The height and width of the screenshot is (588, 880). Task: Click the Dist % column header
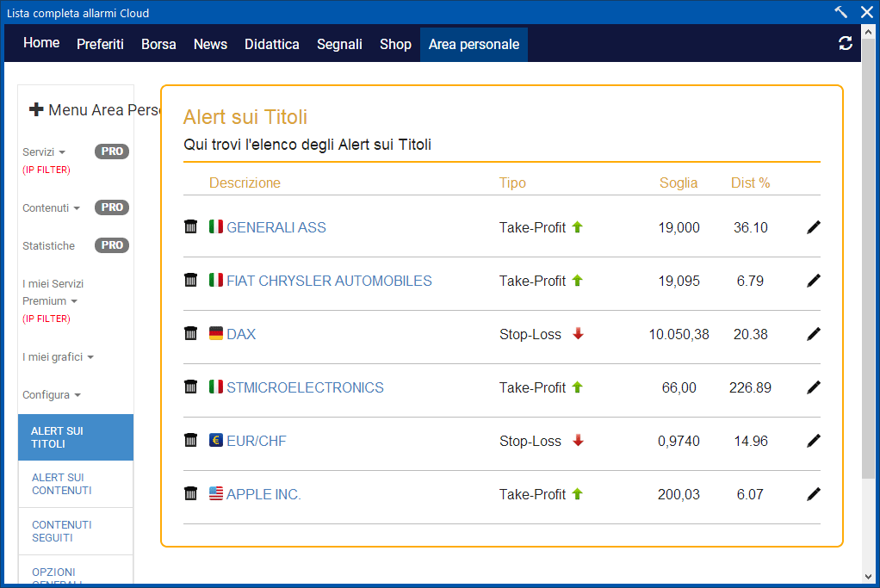point(750,183)
